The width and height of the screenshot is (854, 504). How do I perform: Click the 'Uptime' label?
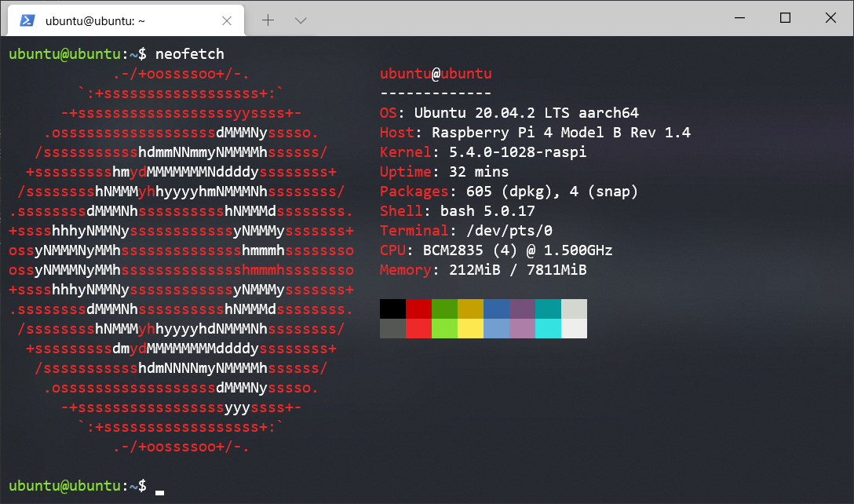406,172
